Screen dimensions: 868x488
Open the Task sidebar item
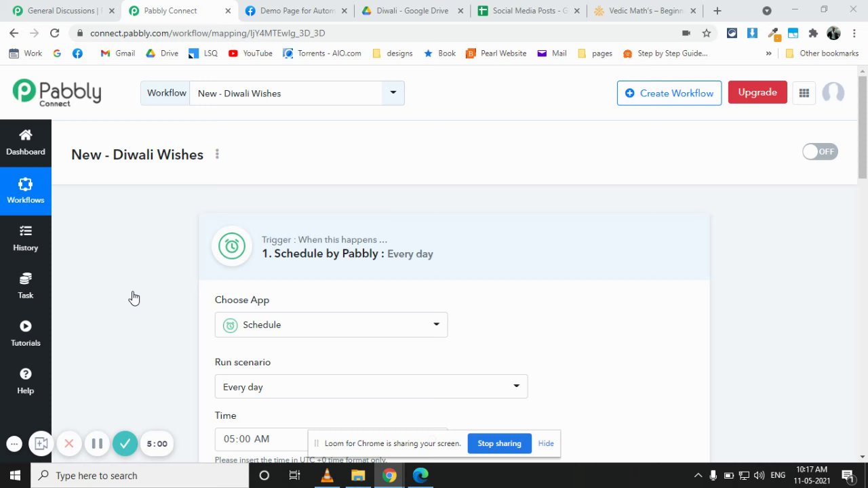point(26,286)
